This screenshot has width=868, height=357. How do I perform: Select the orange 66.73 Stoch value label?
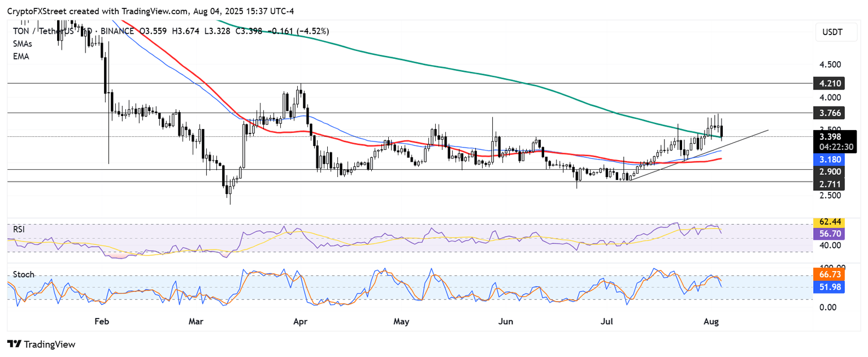click(x=831, y=274)
